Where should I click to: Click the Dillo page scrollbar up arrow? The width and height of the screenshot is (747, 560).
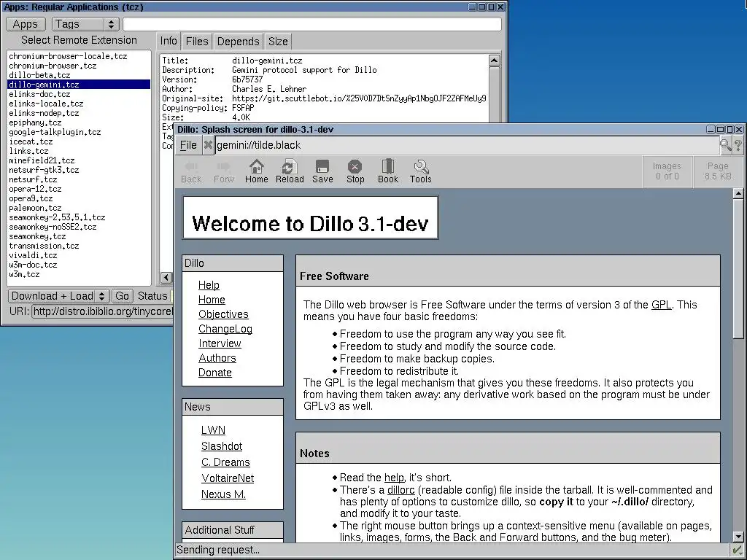coord(738,193)
